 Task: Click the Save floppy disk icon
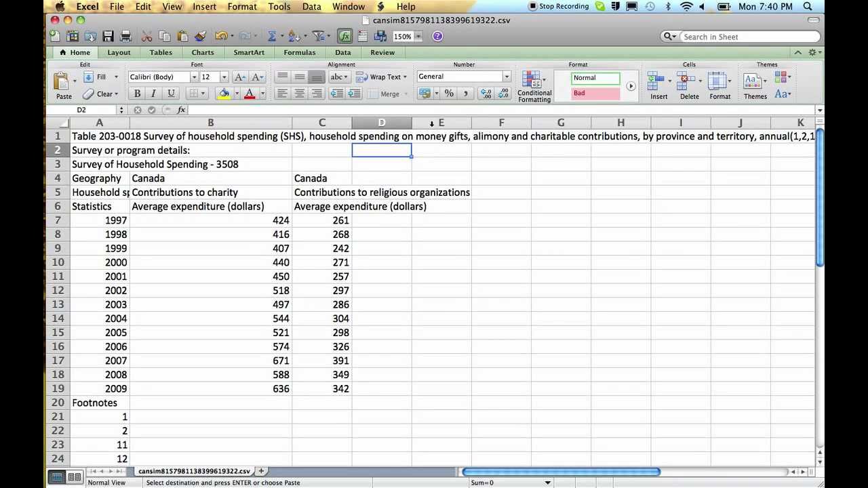click(108, 37)
